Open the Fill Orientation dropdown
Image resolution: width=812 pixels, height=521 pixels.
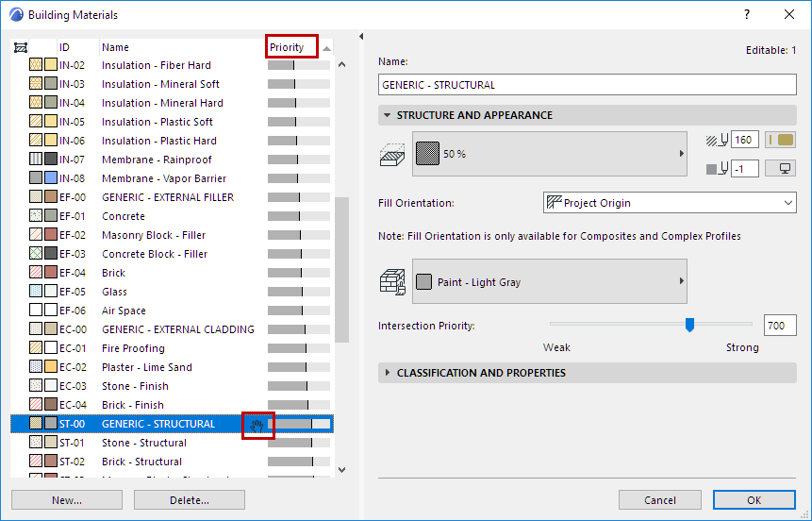pos(670,203)
